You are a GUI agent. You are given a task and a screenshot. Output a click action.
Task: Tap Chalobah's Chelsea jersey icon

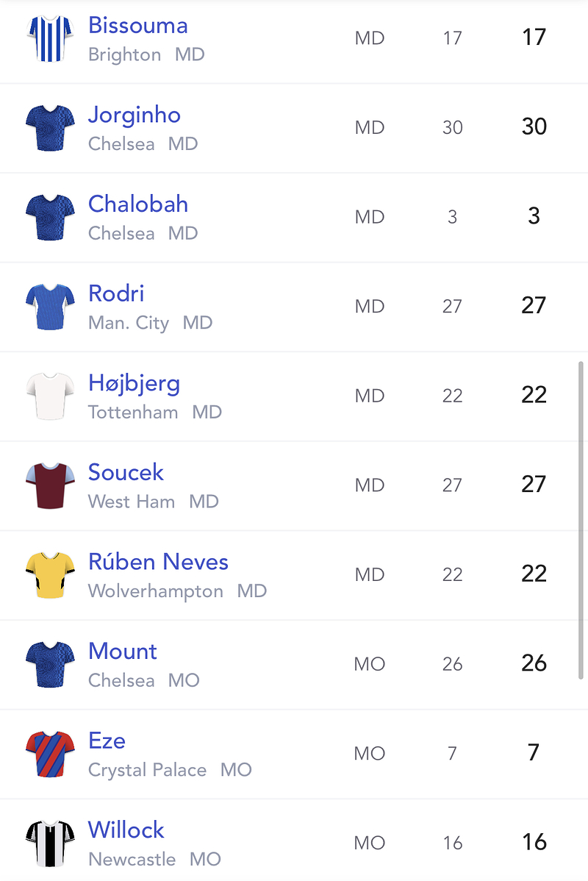pos(50,217)
